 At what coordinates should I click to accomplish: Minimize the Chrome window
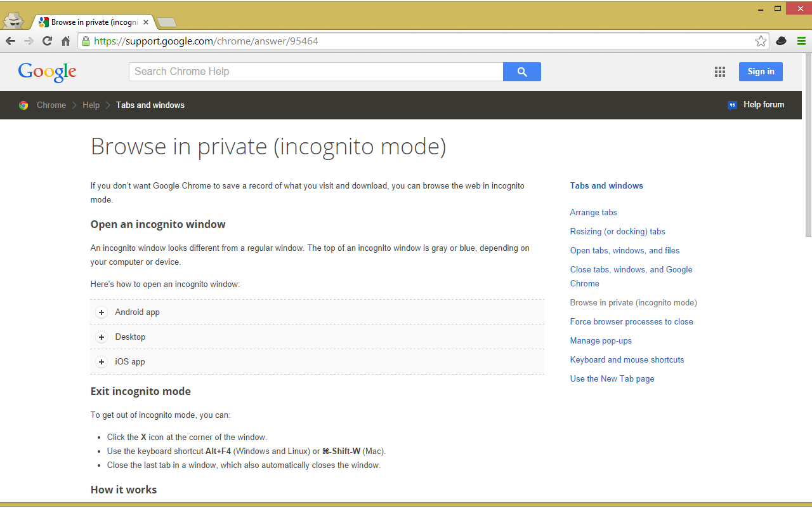761,9
